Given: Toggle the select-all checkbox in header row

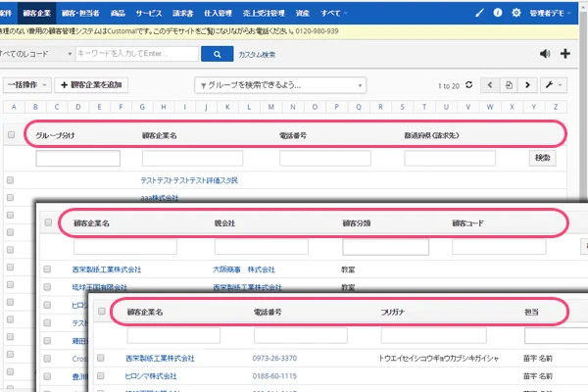Looking at the screenshot, I should click(x=11, y=134).
